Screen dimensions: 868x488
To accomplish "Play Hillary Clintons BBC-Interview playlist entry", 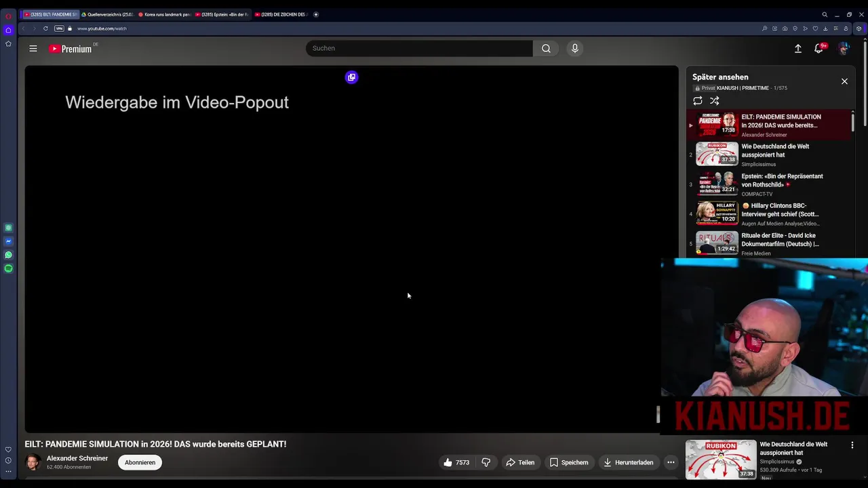I will coord(770,214).
